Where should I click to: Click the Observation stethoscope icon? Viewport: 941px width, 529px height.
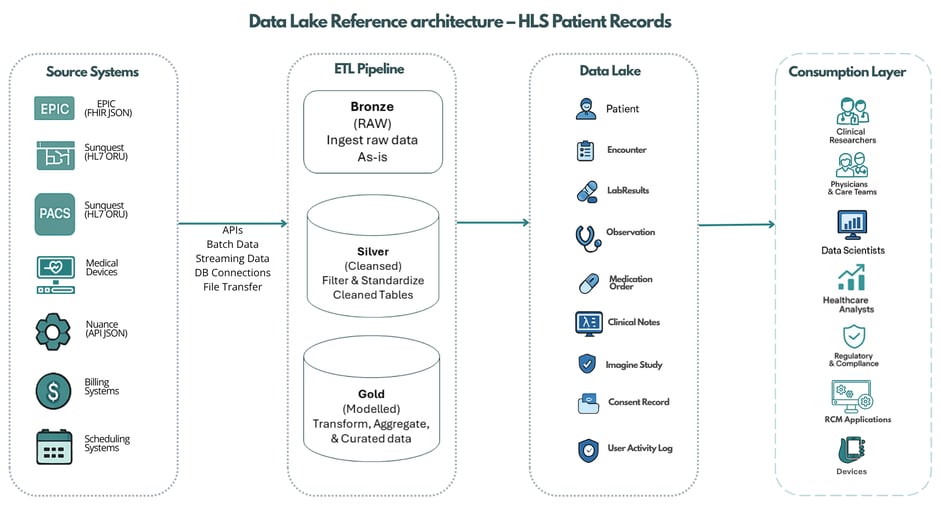tap(588, 238)
